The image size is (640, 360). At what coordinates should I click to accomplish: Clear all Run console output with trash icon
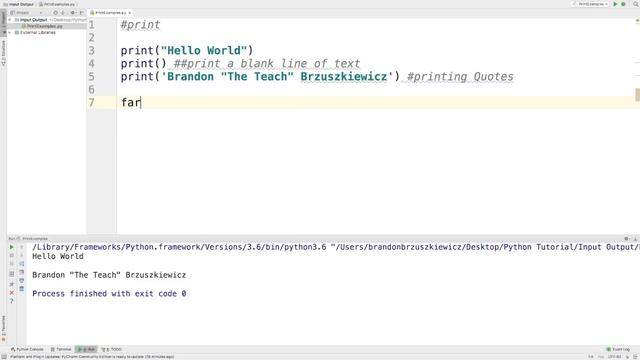(22, 289)
